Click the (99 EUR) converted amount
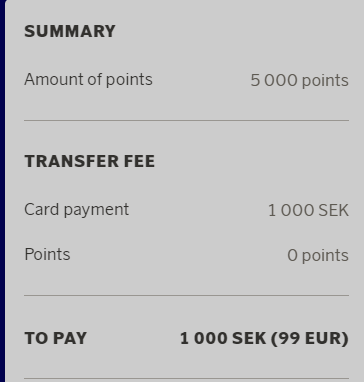364x382 pixels. [x=310, y=338]
